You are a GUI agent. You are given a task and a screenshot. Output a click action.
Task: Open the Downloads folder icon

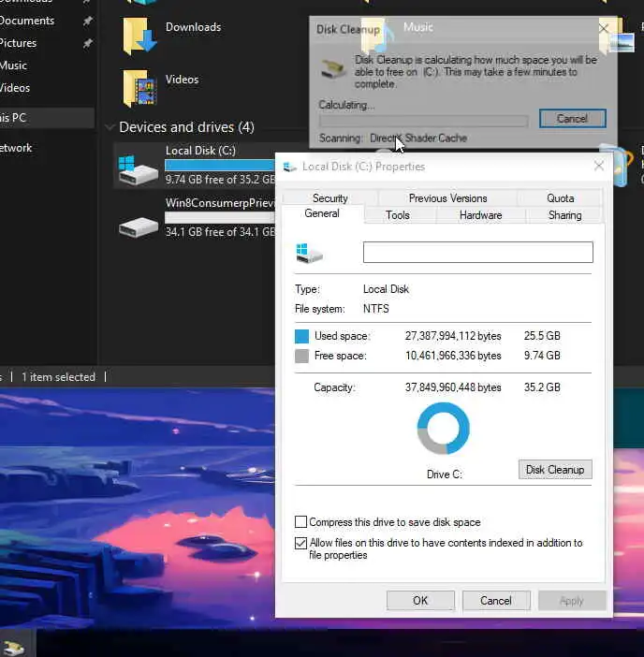click(x=140, y=36)
